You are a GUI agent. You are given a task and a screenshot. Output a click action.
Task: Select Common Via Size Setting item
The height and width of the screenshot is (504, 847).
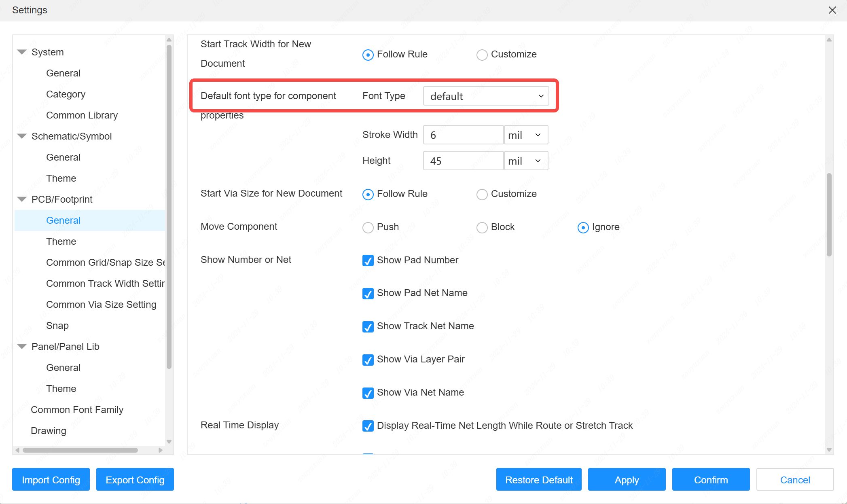pyautogui.click(x=101, y=305)
